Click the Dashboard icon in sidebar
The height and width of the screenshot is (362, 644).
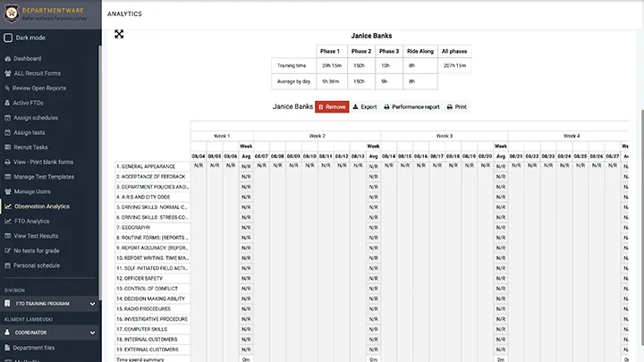[7, 59]
